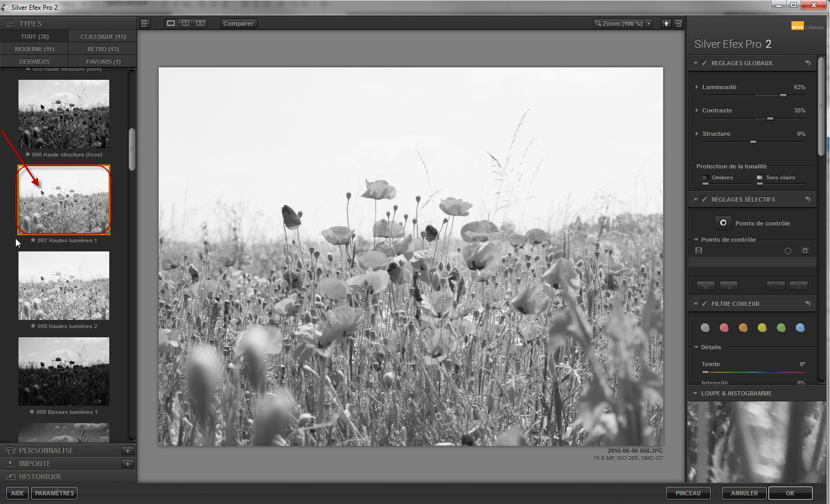Screen dimensions: 830x504
Task: Select the orange color filter
Action: click(743, 327)
